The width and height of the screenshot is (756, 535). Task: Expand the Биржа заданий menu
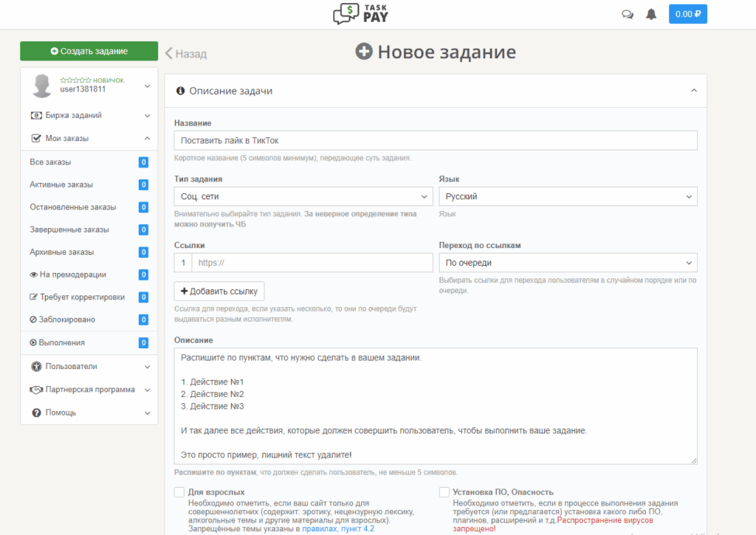pos(148,116)
